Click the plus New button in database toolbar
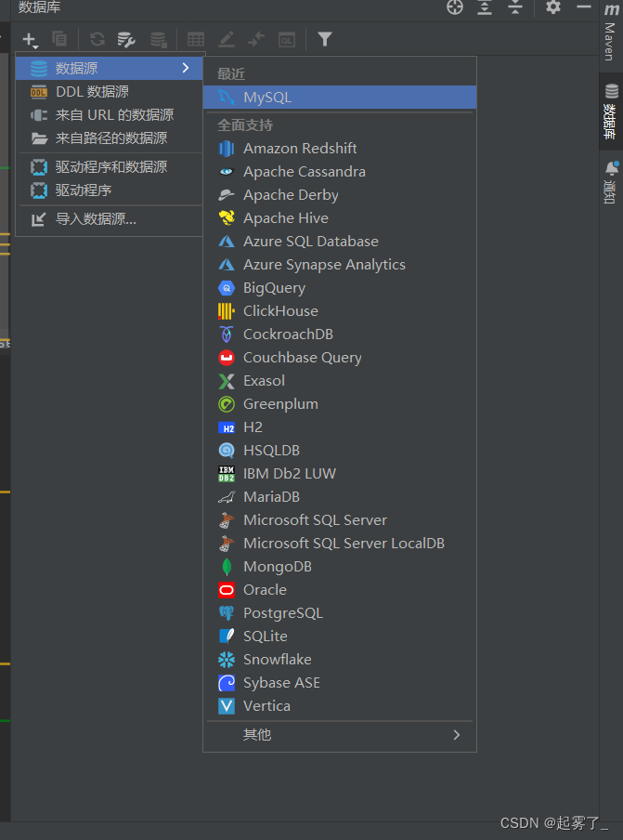Screen dimensions: 623x840 (x=30, y=40)
